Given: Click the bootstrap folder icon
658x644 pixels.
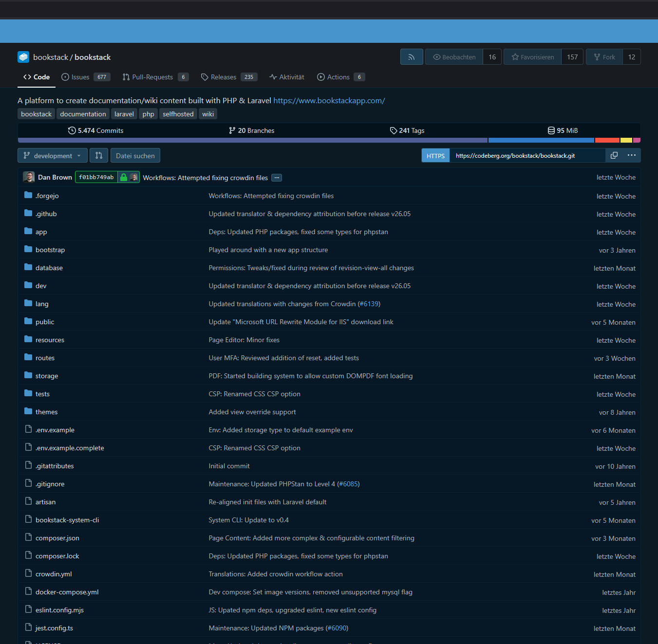Looking at the screenshot, I should coord(28,249).
